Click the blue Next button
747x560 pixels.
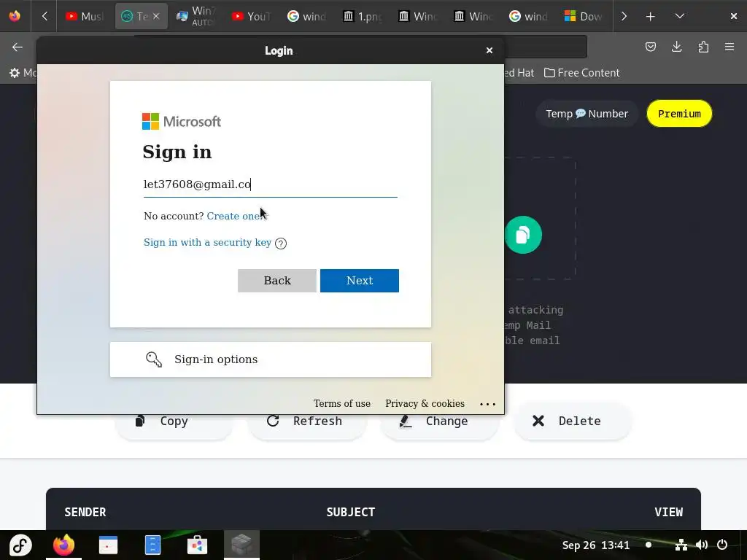tap(359, 281)
